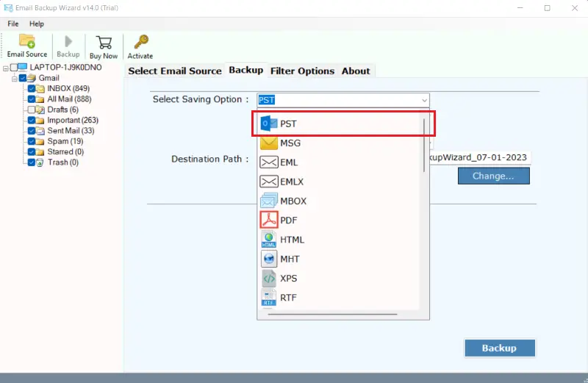Click the computer icon beside LAPTOP-1J9K0DNO
This screenshot has height=383, width=588.
click(x=23, y=67)
